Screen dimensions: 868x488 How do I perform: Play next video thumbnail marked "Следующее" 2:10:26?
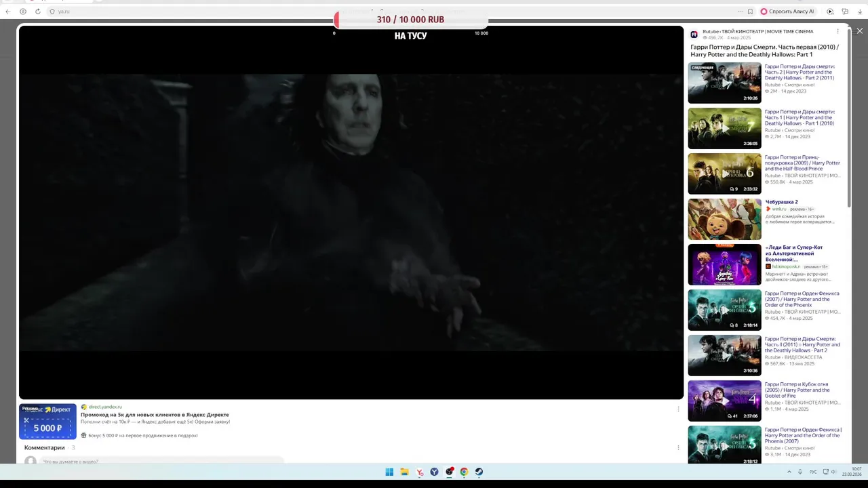click(724, 83)
